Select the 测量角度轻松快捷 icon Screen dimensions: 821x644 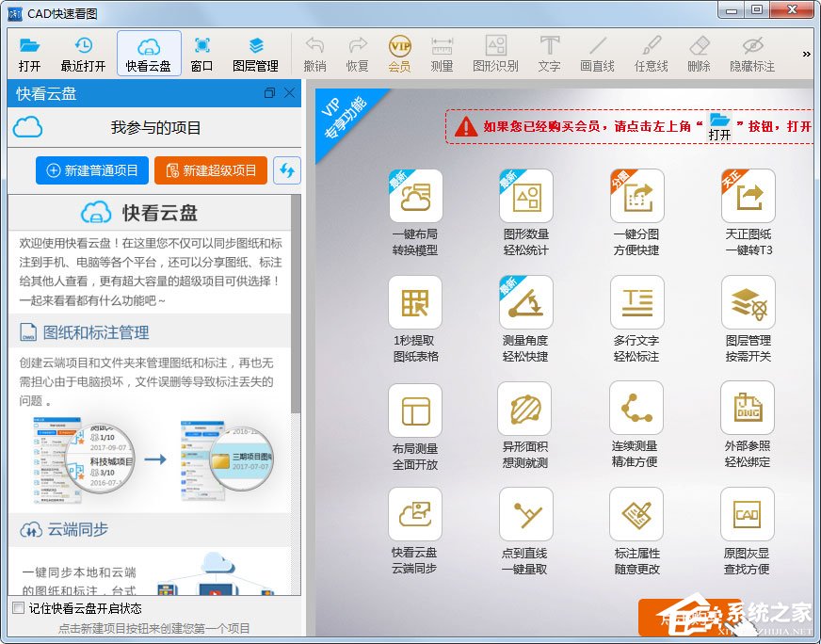coord(525,301)
